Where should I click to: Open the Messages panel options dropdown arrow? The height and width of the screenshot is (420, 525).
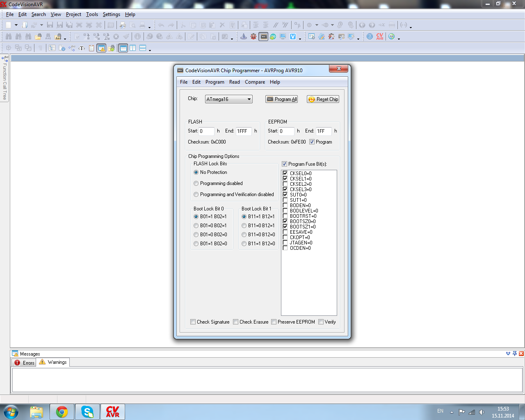508,354
